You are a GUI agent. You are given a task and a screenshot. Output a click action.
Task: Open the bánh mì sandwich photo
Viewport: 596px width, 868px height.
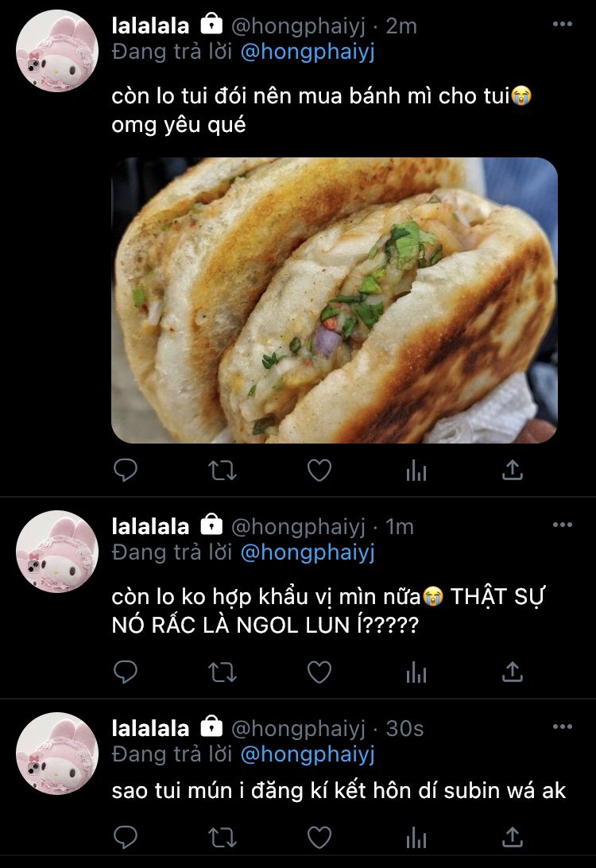tap(335, 300)
